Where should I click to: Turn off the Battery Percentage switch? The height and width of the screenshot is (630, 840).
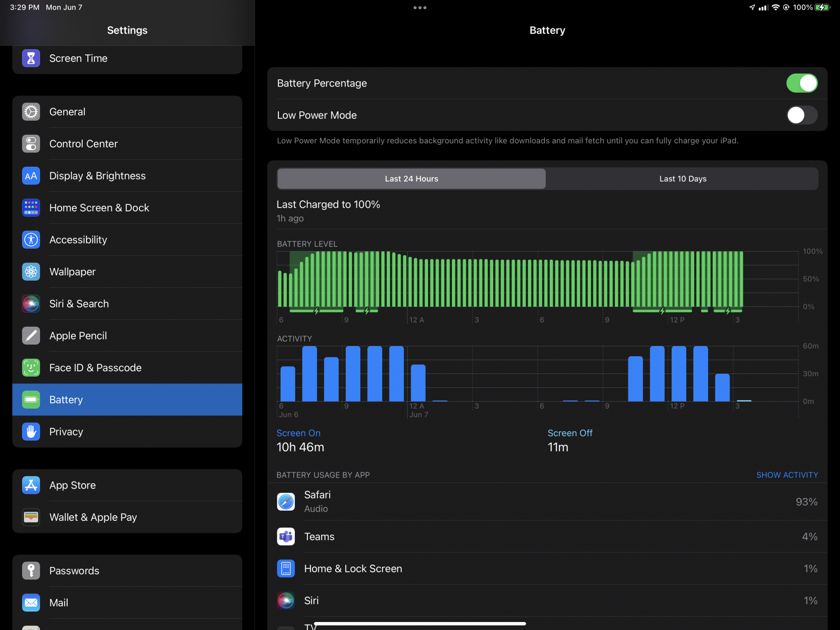click(x=801, y=83)
